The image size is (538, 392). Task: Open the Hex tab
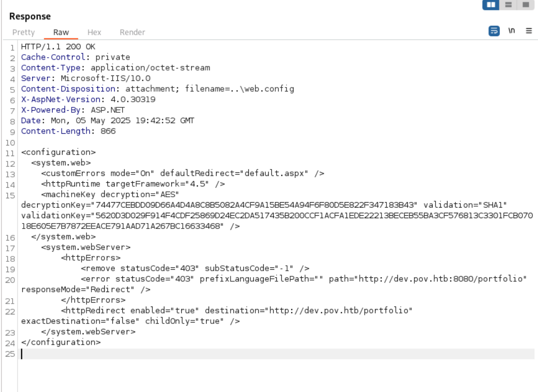94,32
